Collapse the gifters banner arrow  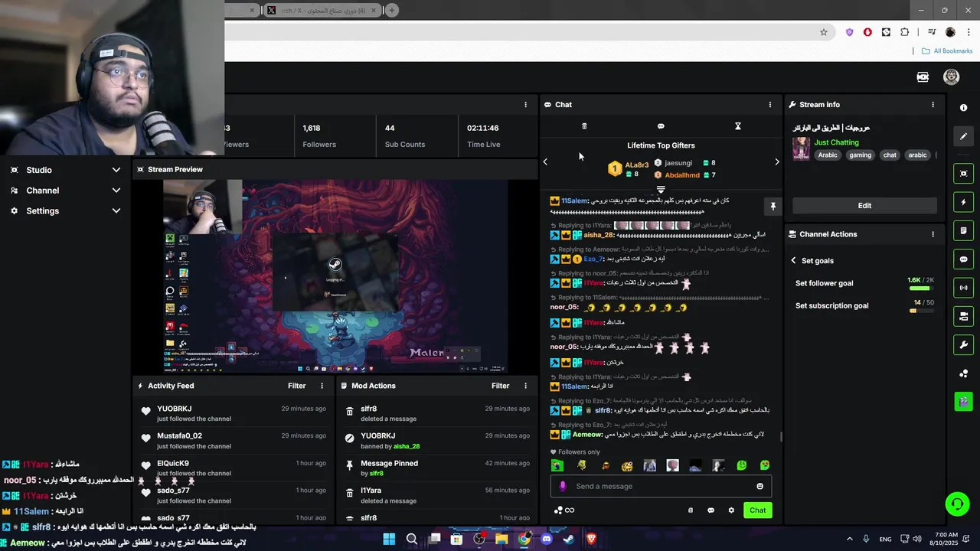click(x=661, y=189)
